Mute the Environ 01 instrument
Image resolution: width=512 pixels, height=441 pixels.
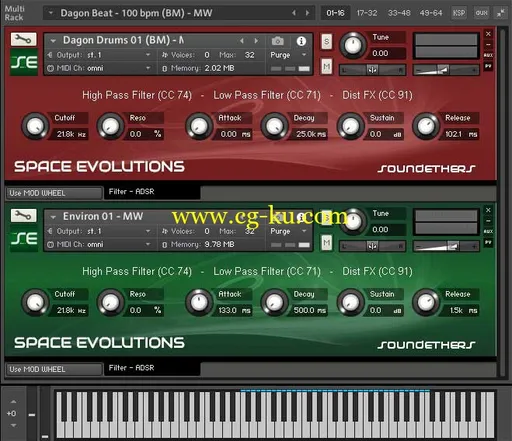[326, 242]
